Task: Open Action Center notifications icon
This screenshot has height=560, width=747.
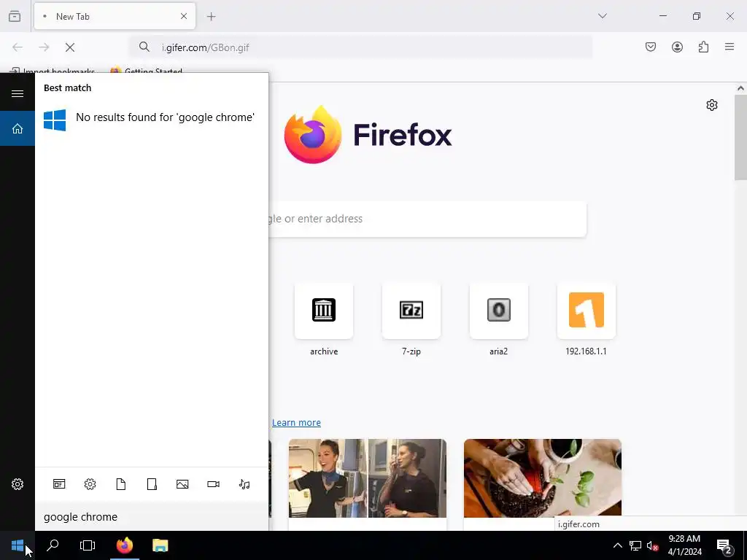Action: (724, 547)
